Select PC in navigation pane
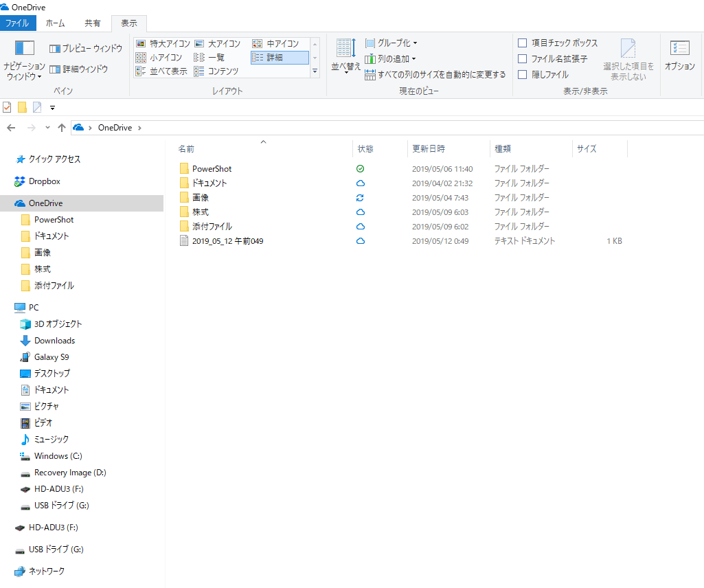The width and height of the screenshot is (704, 588). (x=34, y=308)
